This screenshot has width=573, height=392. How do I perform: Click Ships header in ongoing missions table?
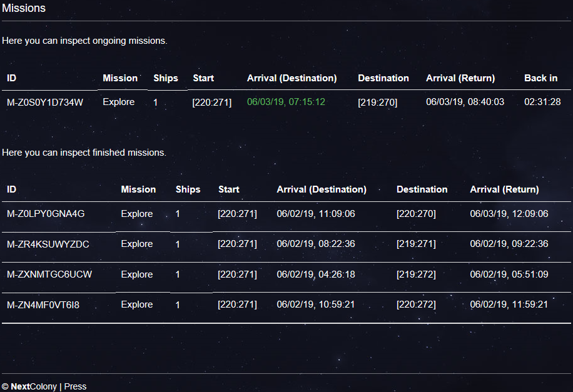166,78
